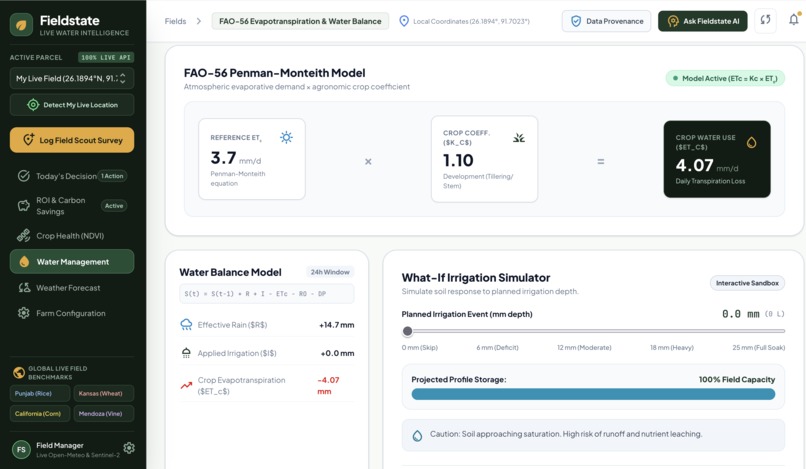Screen dimensions: 806x469
Task: Click the irrigation depth slider handle
Action: pyautogui.click(x=408, y=331)
